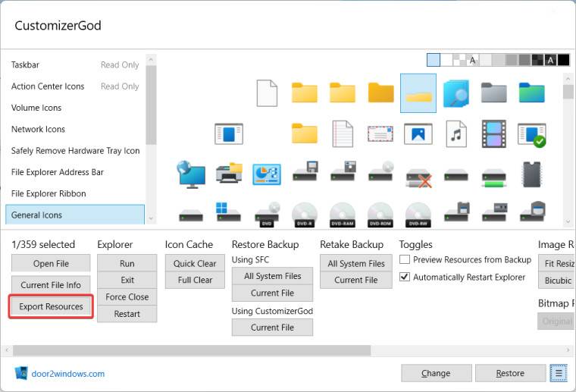Viewport: 576px width, 392px height.
Task: Select the envelope mail icon
Action: pos(380,134)
